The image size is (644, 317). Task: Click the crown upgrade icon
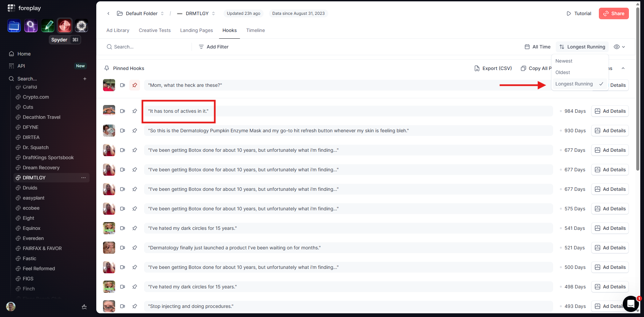84,307
